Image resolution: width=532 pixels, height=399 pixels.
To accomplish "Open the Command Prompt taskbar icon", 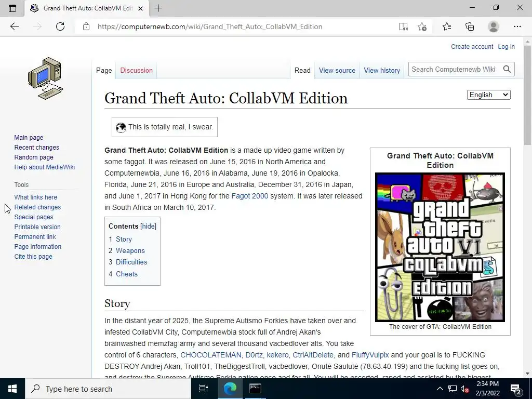I will point(255,389).
